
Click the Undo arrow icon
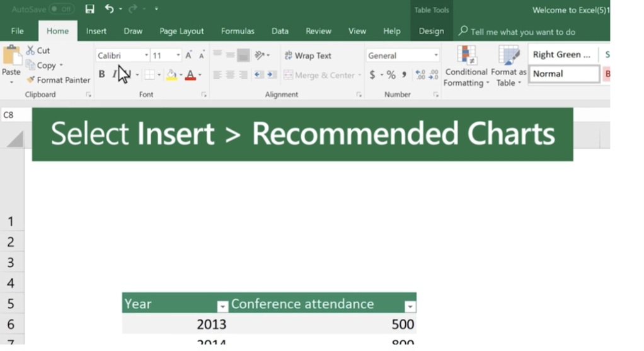[109, 9]
